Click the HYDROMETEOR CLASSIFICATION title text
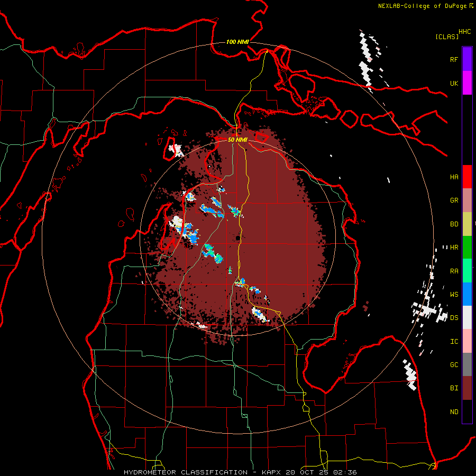This screenshot has height=476, width=476. [186, 472]
